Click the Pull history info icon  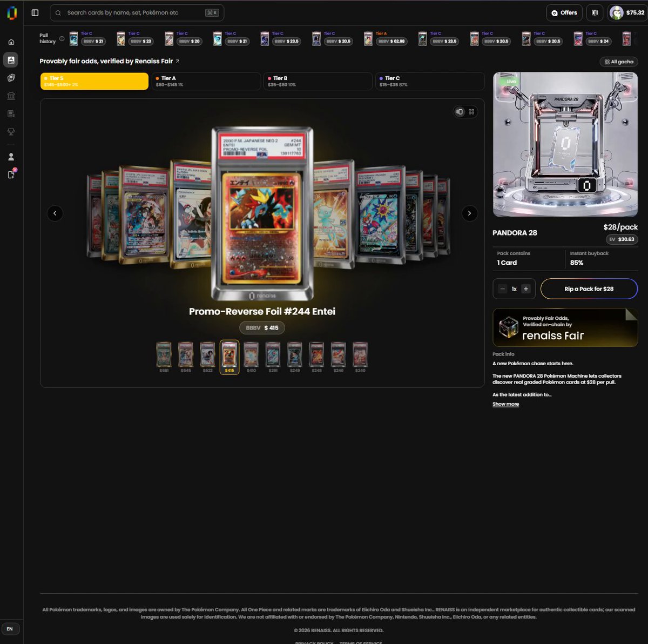click(62, 38)
